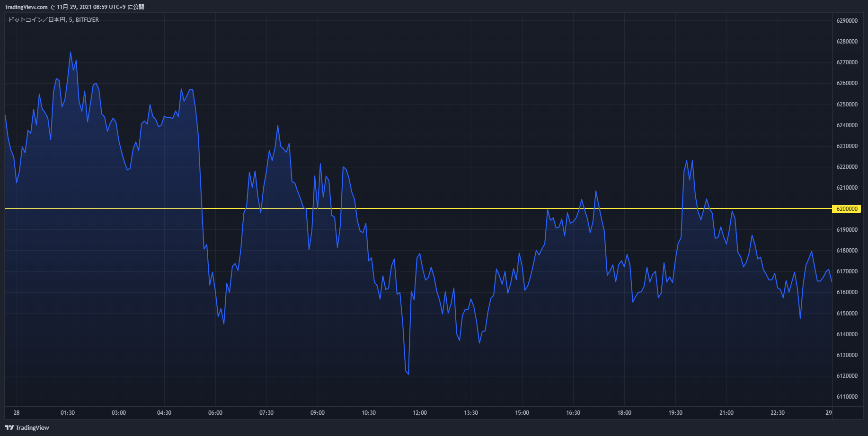The height and width of the screenshot is (436, 868).
Task: Click the 06:00 time axis label
Action: click(x=215, y=413)
